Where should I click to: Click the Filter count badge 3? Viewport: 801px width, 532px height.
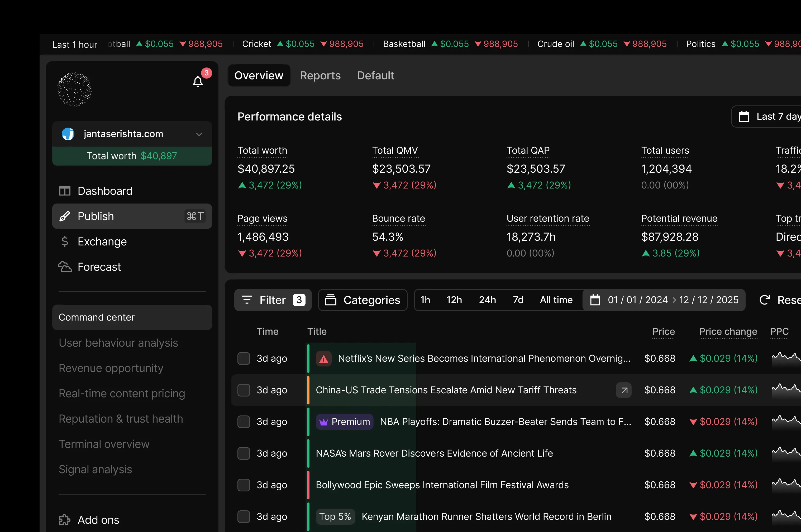[299, 300]
